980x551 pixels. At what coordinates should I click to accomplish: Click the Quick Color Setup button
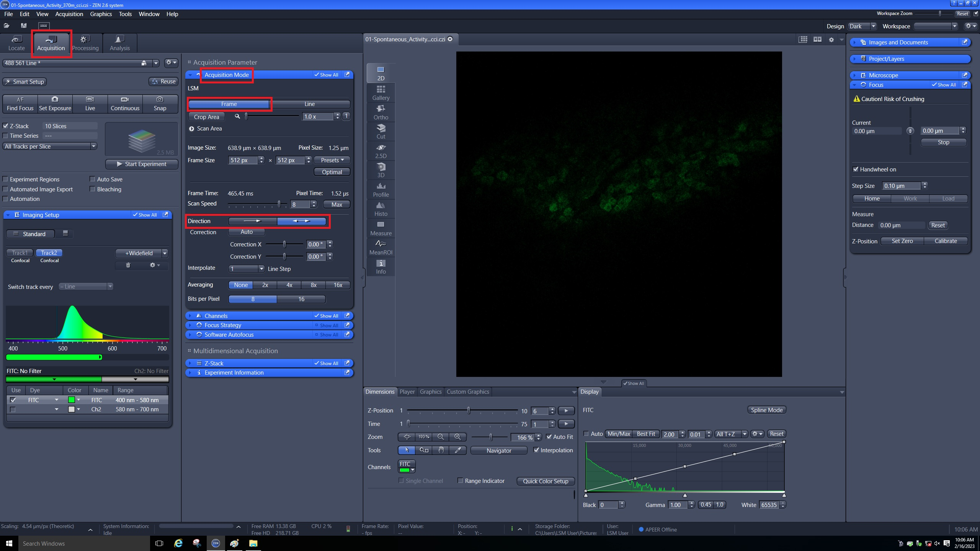pos(545,481)
